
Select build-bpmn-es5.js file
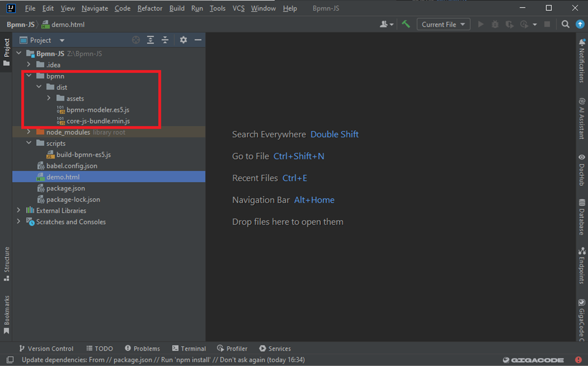[x=83, y=155]
